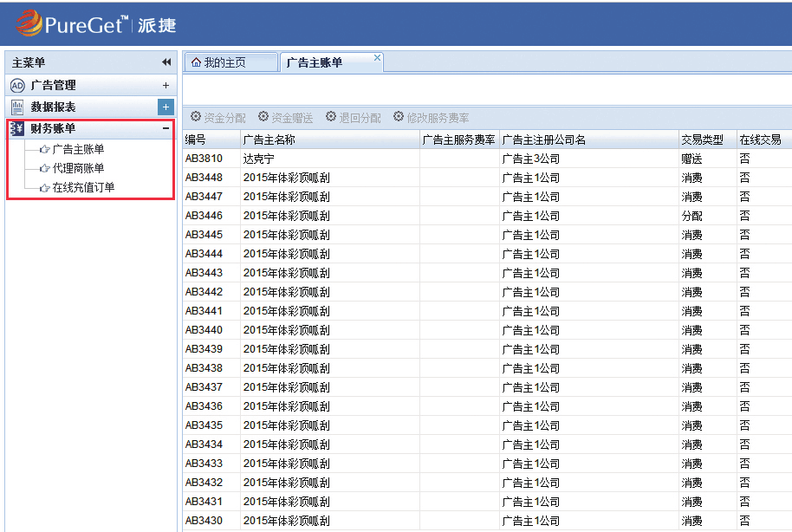Select the row numbered AB3440
Screen dimensions: 792x532
[488, 330]
